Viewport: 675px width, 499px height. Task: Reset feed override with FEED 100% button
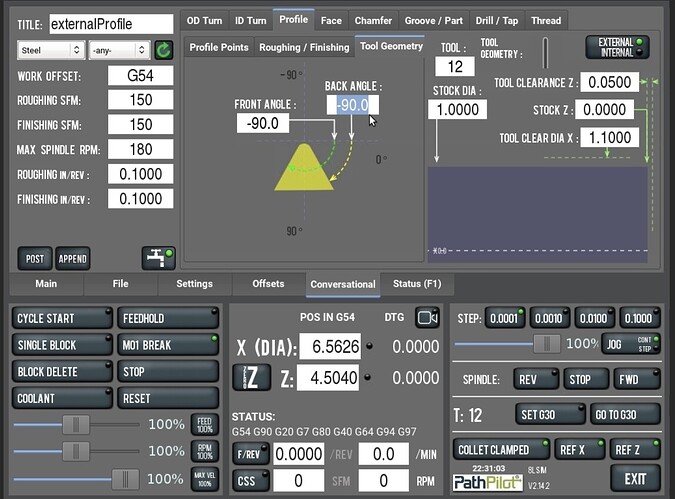204,425
